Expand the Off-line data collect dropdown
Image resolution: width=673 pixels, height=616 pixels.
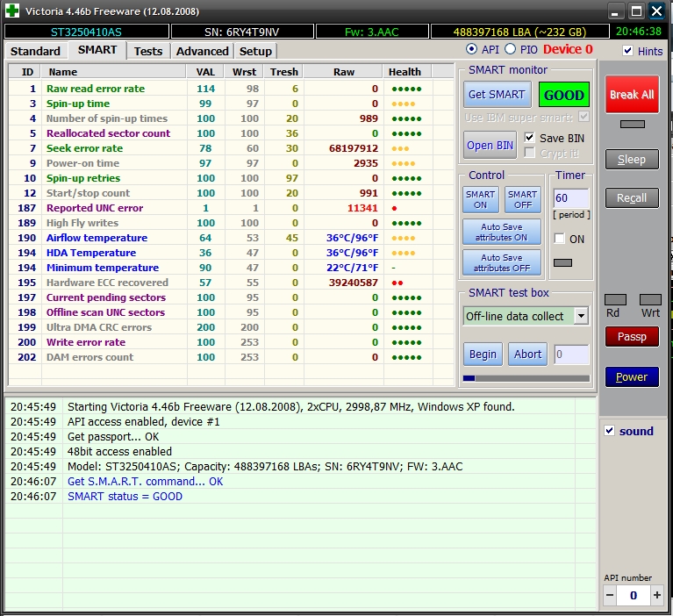point(581,317)
